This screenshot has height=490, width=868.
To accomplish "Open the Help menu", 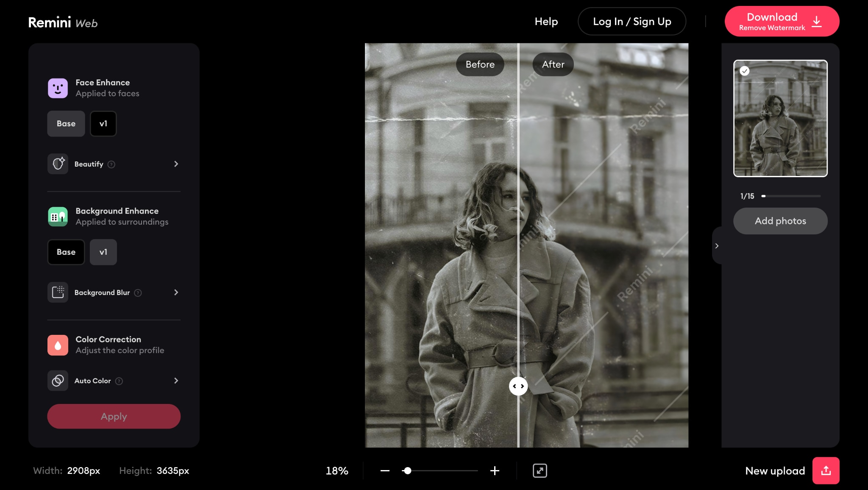I will click(546, 22).
